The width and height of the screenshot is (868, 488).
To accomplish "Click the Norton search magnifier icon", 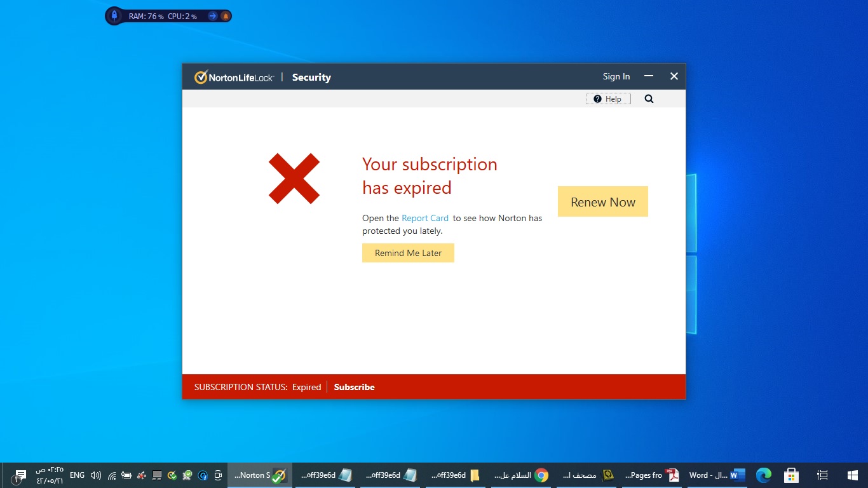I will coord(649,99).
